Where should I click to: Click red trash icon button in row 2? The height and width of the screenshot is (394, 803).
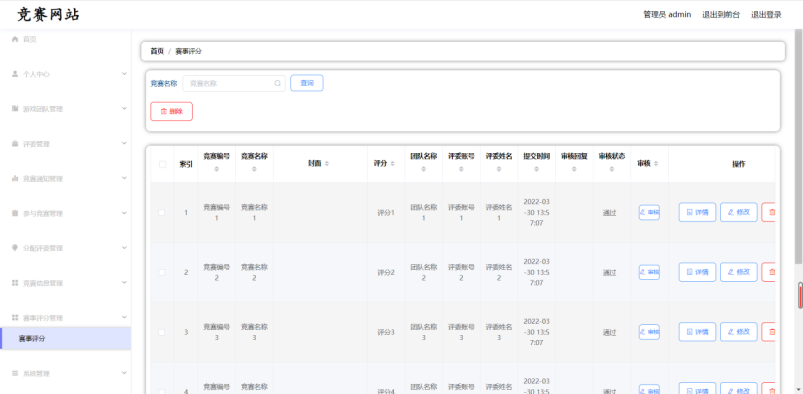tap(768, 272)
